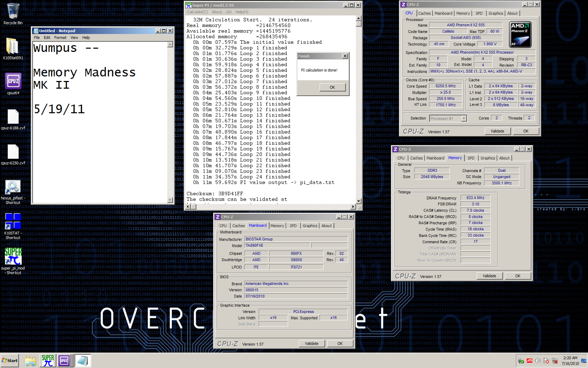Click the volume speaker tray icon
The image size is (588, 368).
click(x=538, y=361)
